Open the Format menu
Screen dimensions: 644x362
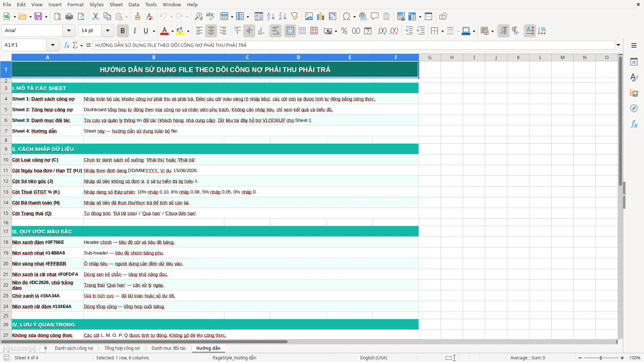coord(75,4)
